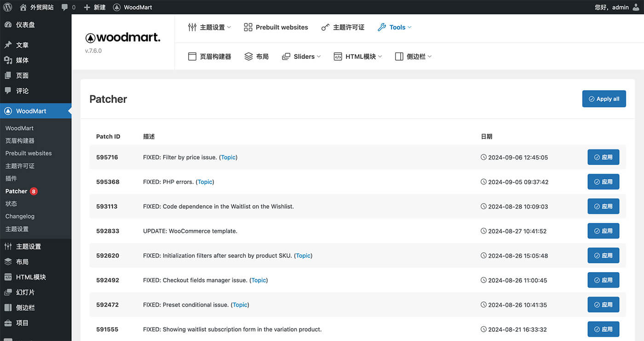Open 页面 pages menu
644x341 pixels.
click(x=35, y=75)
